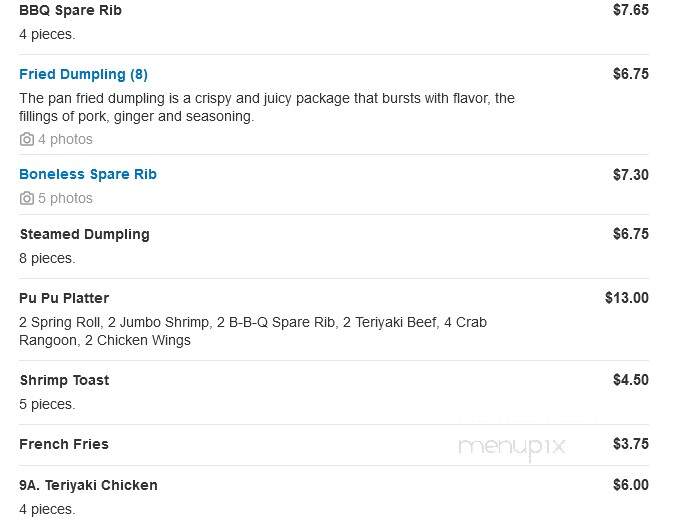Click the Shrimp Toast item name
Image resolution: width=691 pixels, height=529 pixels.
pyautogui.click(x=64, y=380)
